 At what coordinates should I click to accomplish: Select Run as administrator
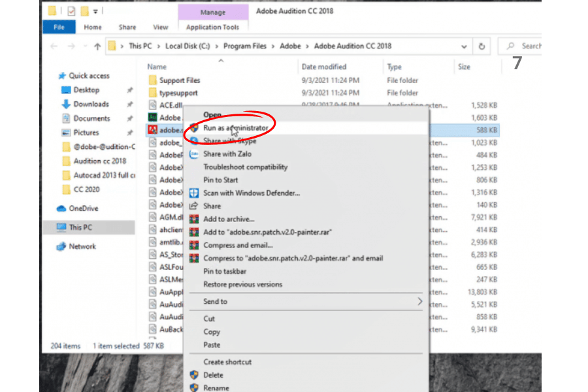point(235,128)
